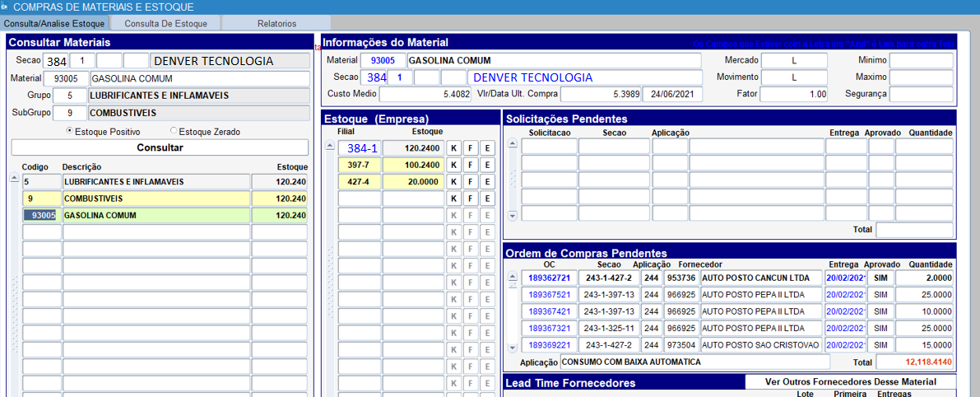Click AUTO POSTO CANCUN LTDA supplier cell
This screenshot has height=397, width=980.
tap(760, 277)
